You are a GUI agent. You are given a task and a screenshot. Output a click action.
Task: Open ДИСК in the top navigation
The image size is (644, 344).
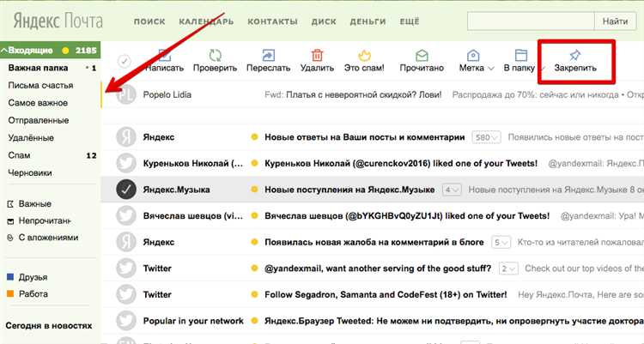click(324, 21)
